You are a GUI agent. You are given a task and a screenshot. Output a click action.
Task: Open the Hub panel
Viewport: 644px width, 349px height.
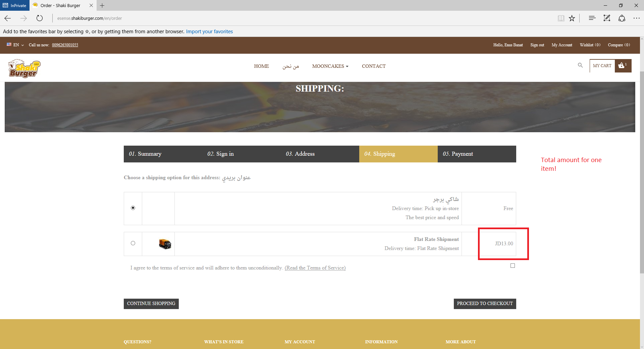pyautogui.click(x=592, y=18)
